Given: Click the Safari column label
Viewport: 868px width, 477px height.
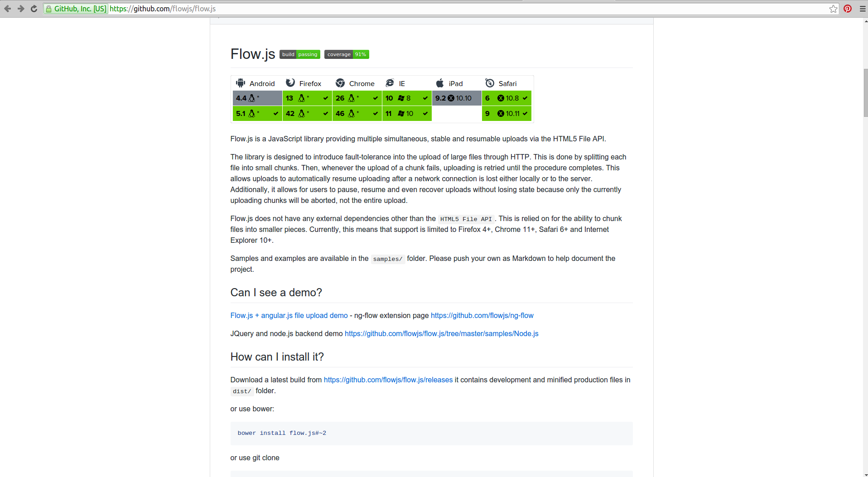Looking at the screenshot, I should 507,83.
